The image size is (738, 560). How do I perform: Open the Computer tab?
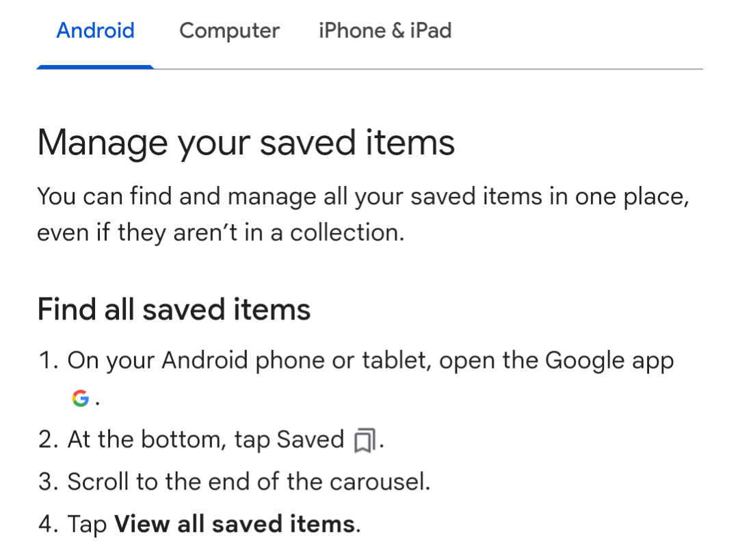coord(229,31)
